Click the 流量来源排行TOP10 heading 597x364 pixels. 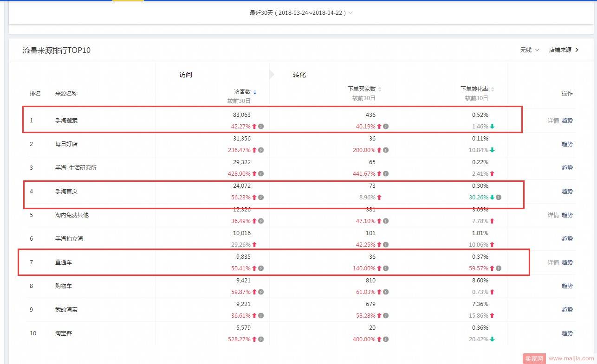point(57,50)
